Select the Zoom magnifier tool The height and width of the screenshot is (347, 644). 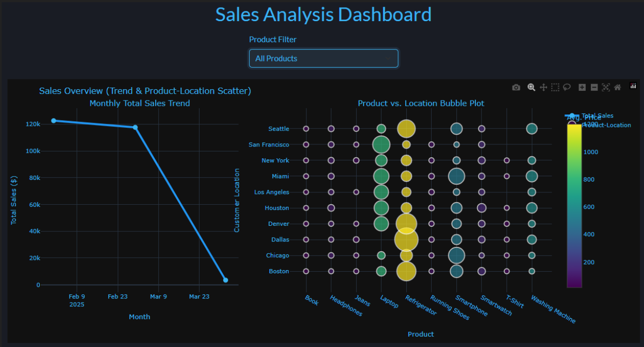[x=531, y=88]
